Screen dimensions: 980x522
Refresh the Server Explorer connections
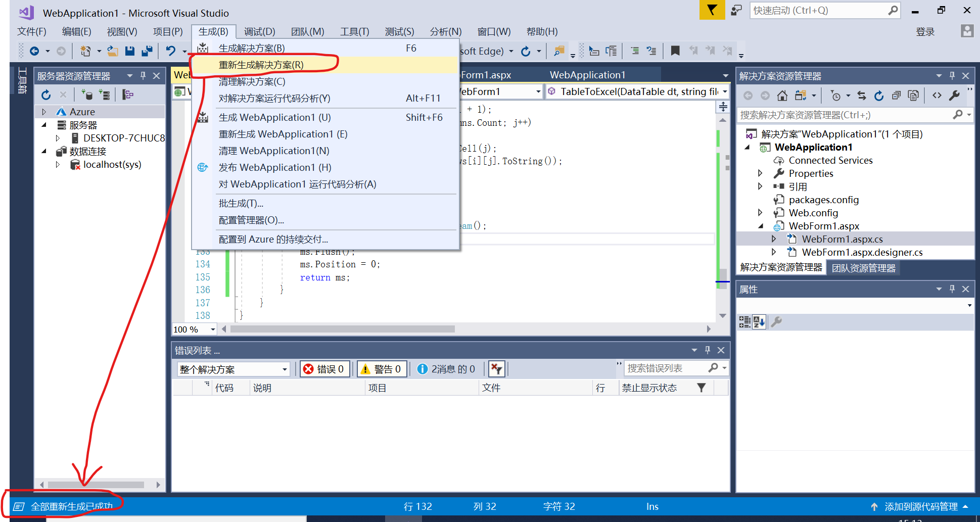pos(45,94)
